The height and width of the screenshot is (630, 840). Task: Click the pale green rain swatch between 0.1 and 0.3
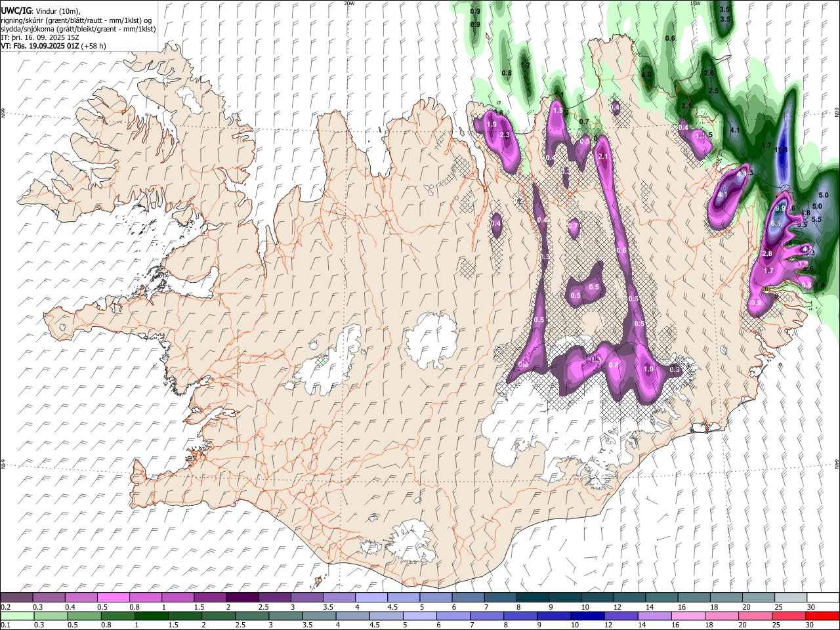click(17, 616)
